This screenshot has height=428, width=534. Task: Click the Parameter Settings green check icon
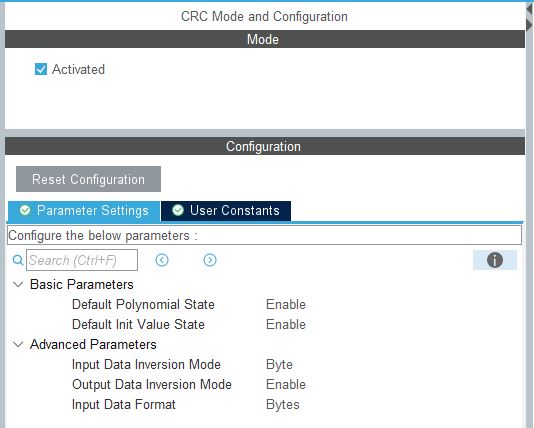coord(25,210)
